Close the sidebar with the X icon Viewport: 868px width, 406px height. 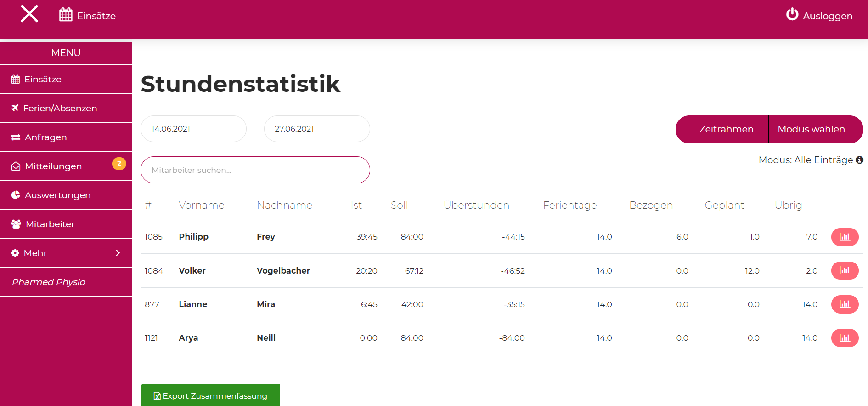click(29, 14)
